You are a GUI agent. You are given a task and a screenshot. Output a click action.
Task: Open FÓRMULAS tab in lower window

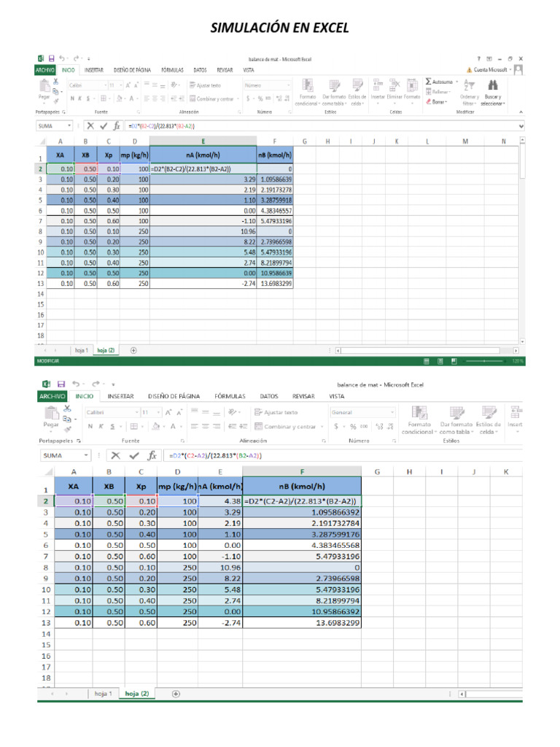[x=230, y=396]
